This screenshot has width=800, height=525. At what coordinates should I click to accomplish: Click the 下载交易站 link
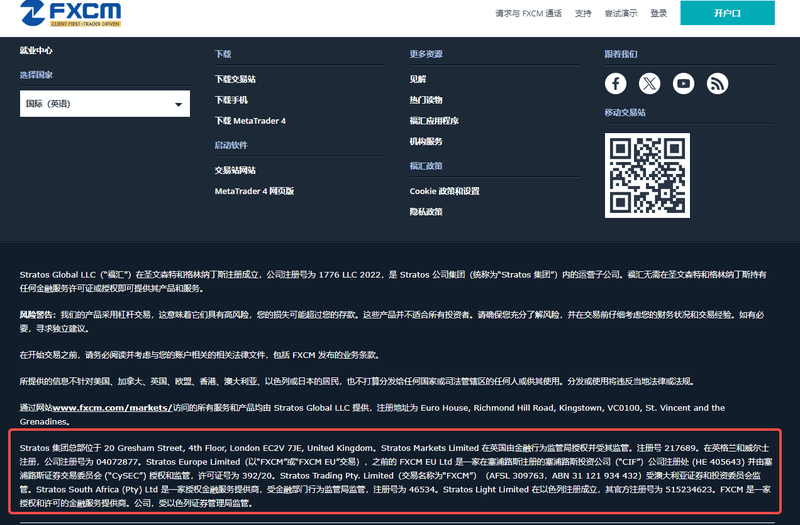tap(235, 79)
